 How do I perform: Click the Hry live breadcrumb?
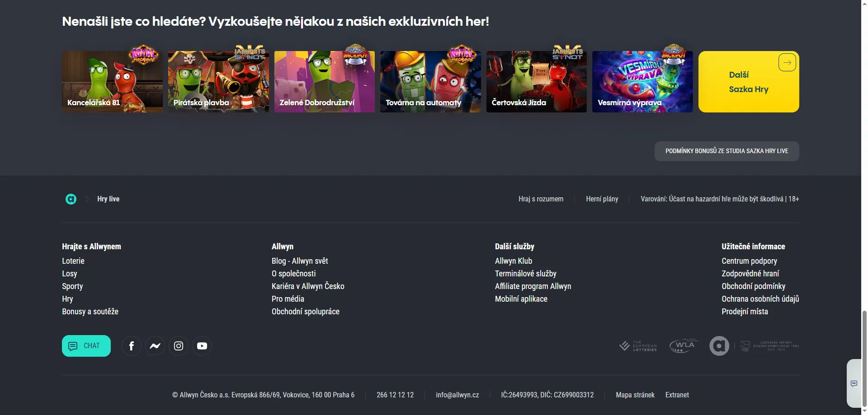coord(108,199)
